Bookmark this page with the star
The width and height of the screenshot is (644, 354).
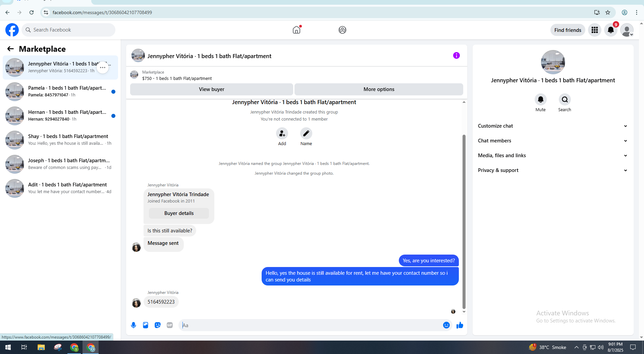608,12
